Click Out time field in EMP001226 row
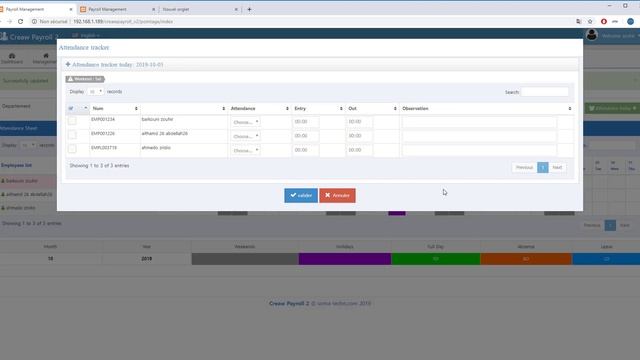This screenshot has height=360, width=640. 359,136
